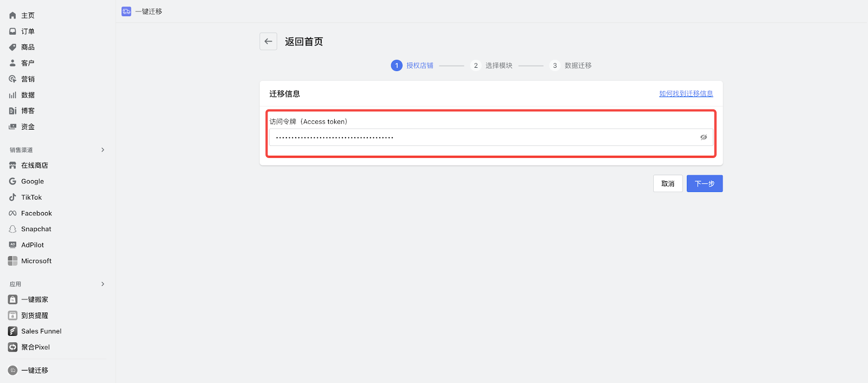Click the 博客 blog icon
The image size is (868, 383).
12,111
